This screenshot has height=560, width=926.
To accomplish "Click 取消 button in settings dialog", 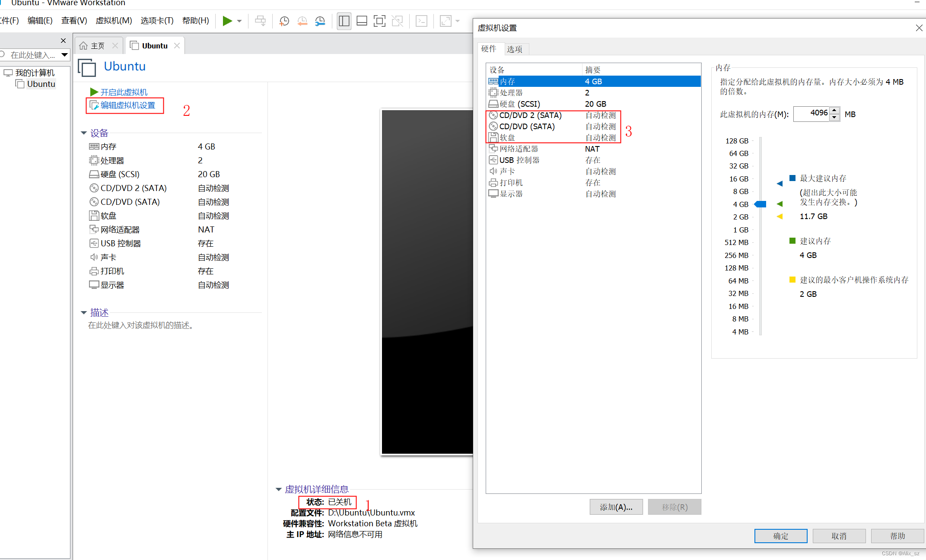I will [839, 536].
